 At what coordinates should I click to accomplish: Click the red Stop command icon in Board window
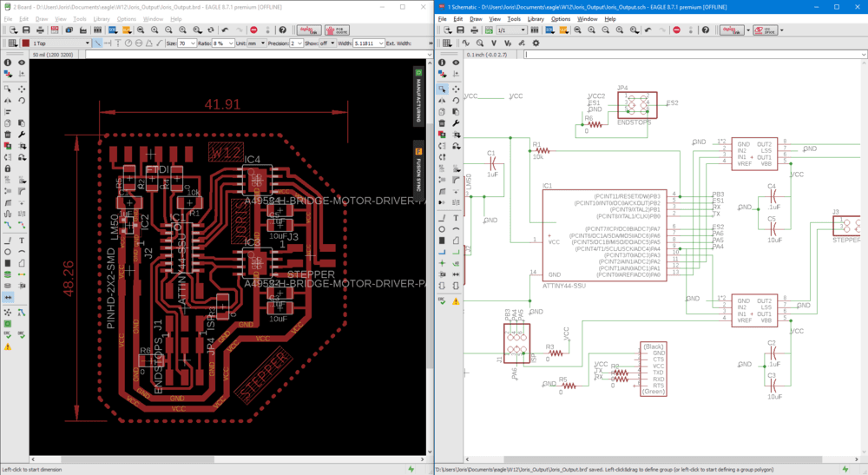pyautogui.click(x=253, y=30)
